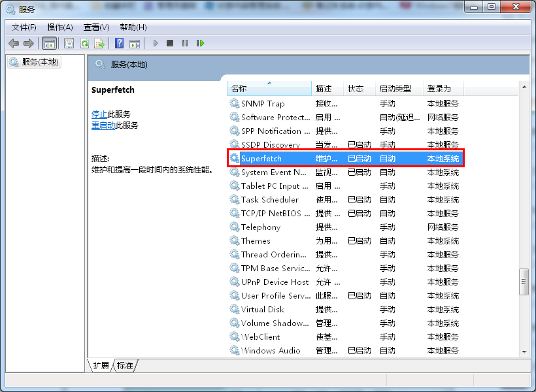Sort by the 启动类型 column header

(399, 88)
